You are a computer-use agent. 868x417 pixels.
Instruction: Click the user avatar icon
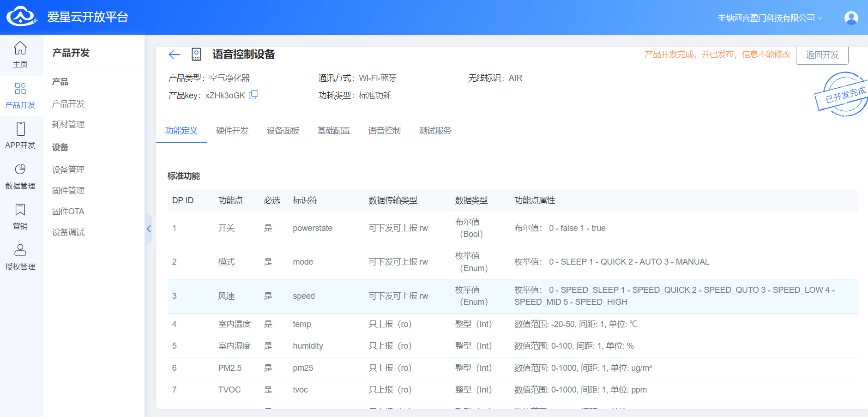click(851, 18)
